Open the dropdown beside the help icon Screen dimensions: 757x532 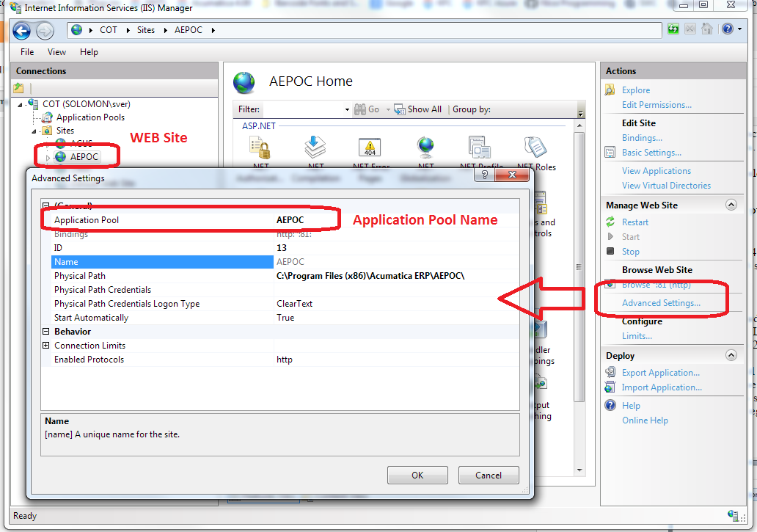click(739, 29)
